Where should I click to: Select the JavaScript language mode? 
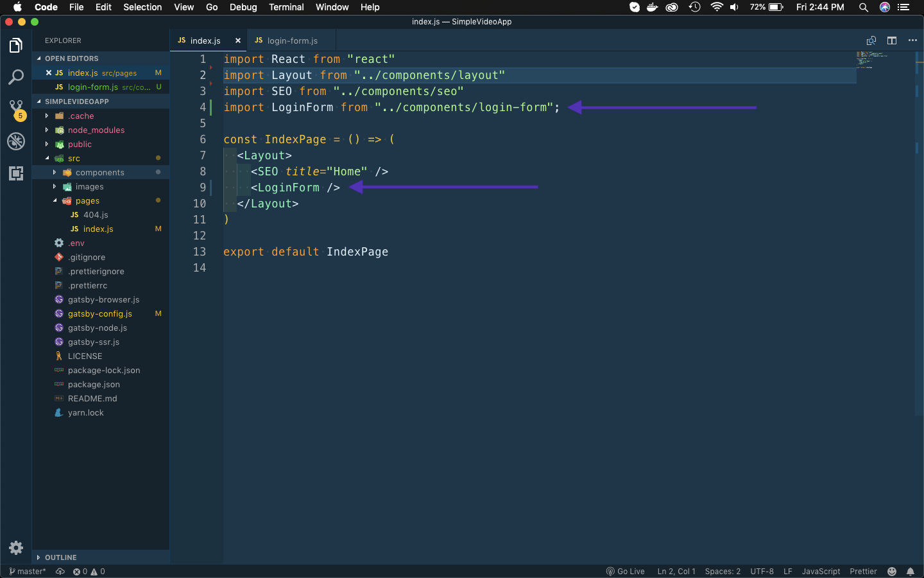821,572
